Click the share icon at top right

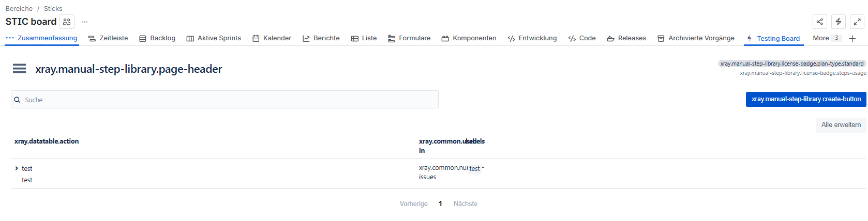(x=820, y=22)
